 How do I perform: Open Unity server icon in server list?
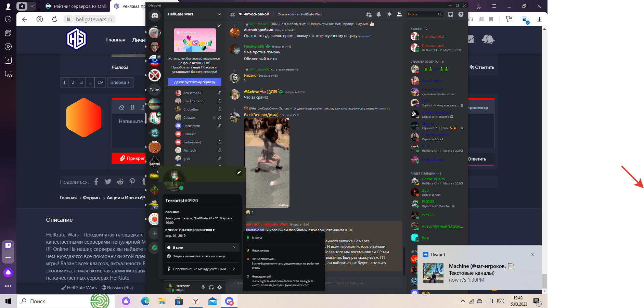coord(155,61)
